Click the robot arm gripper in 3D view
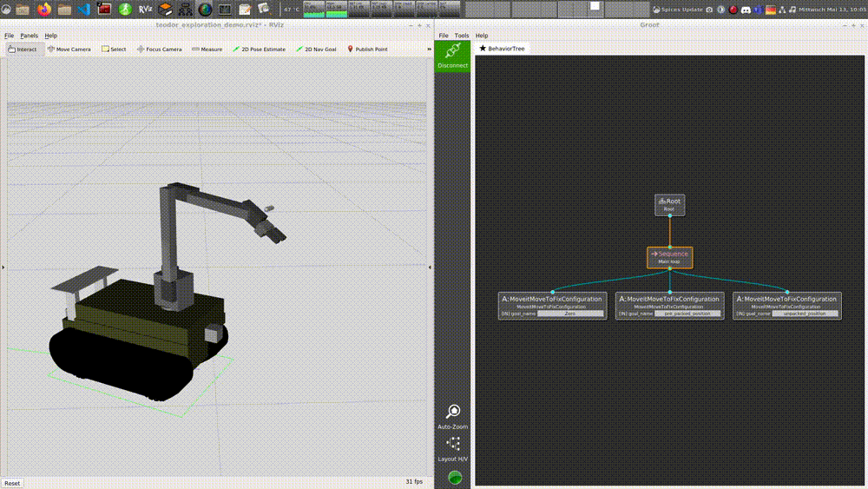The width and height of the screenshot is (868, 489). point(270,228)
